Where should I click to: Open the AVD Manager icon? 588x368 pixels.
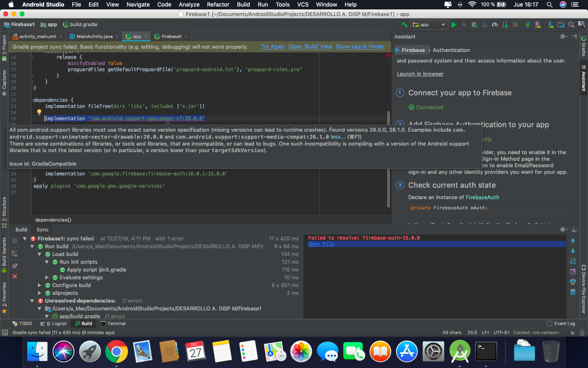coord(539,25)
